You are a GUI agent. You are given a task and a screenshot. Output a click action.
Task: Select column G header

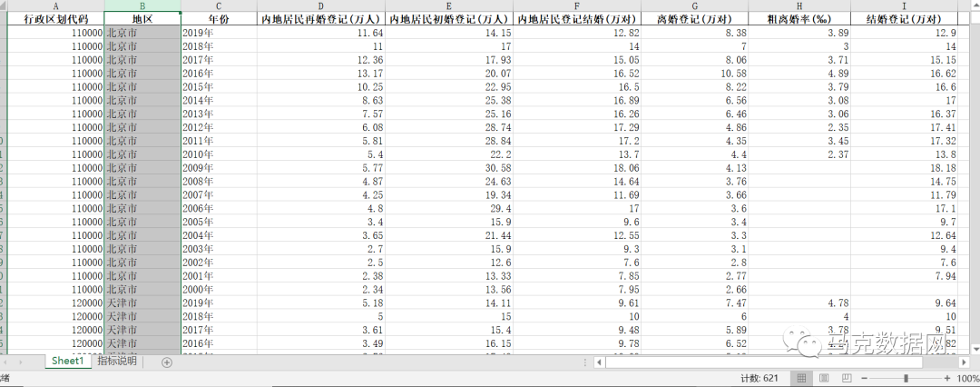tap(694, 5)
